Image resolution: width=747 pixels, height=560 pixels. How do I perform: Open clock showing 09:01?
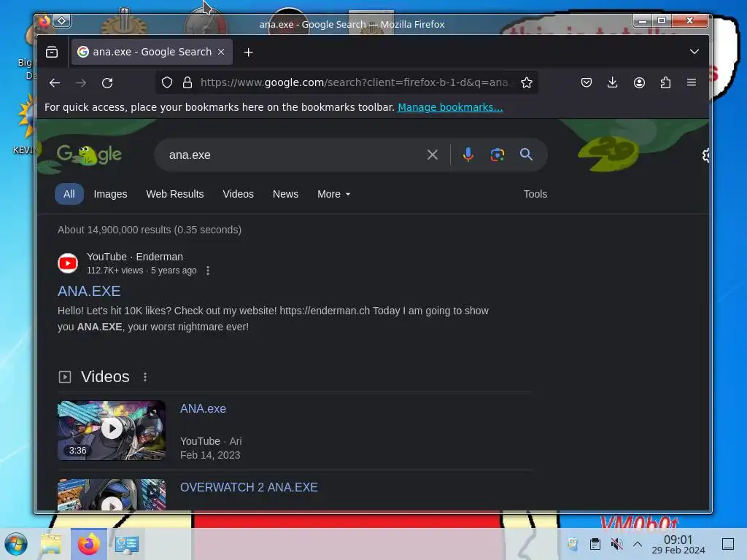(x=678, y=544)
